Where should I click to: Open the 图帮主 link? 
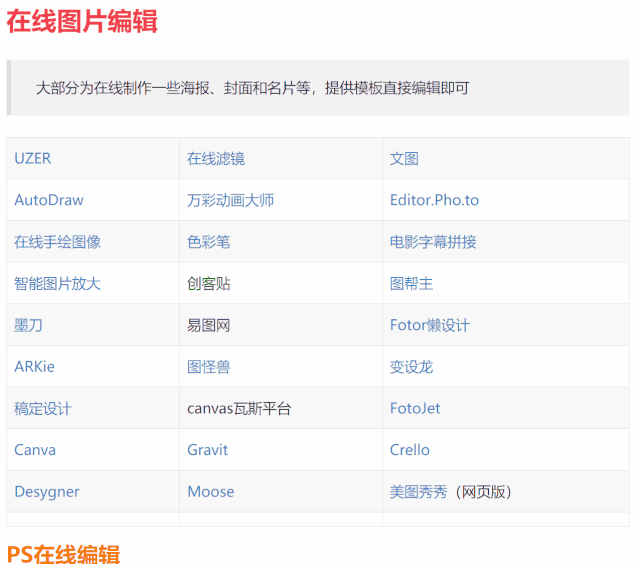click(411, 284)
